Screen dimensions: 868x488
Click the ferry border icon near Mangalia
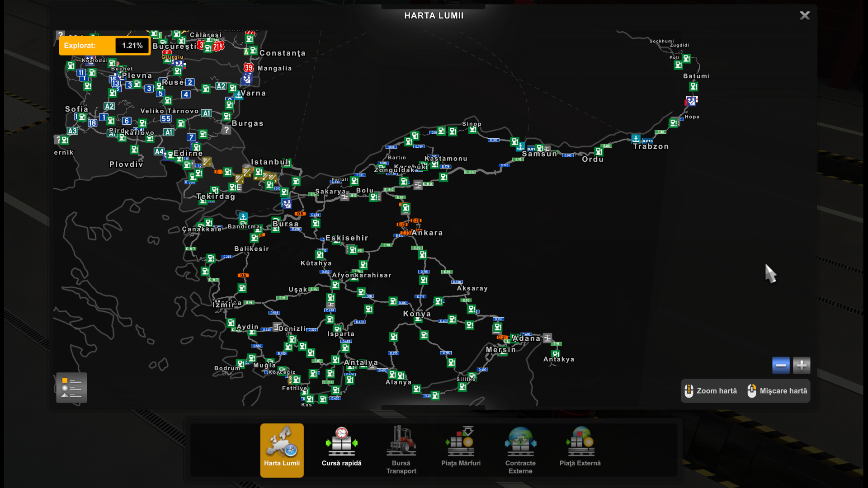[246, 80]
